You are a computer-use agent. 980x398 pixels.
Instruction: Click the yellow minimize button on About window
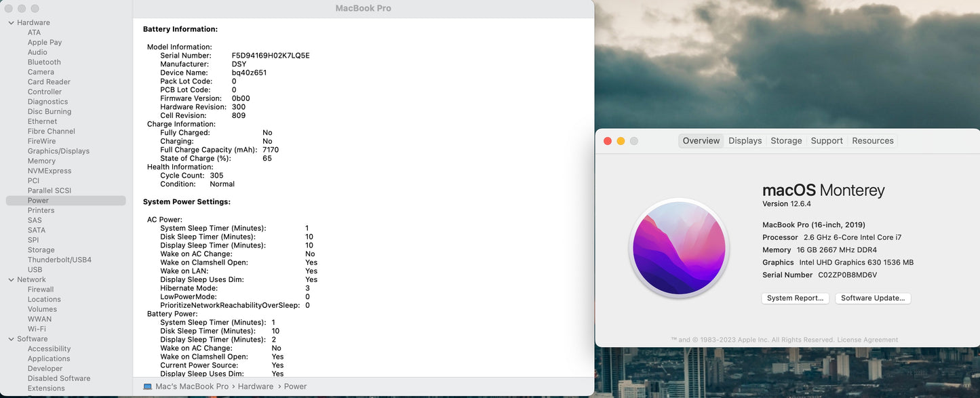tap(621, 141)
